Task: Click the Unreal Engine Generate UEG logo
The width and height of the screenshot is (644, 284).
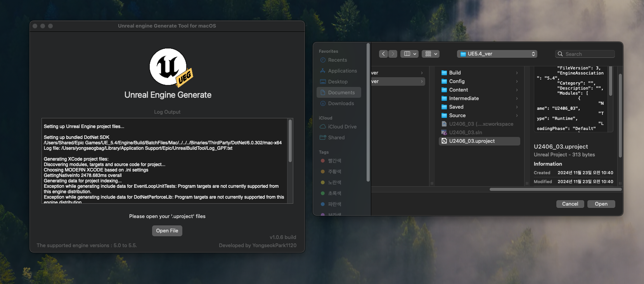Action: click(171, 68)
